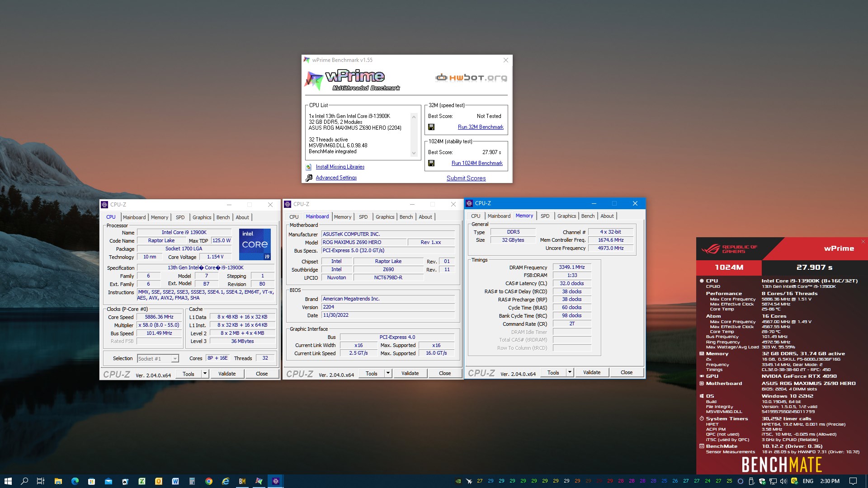Launch Google Chrome from the taskbar

pyautogui.click(x=208, y=481)
